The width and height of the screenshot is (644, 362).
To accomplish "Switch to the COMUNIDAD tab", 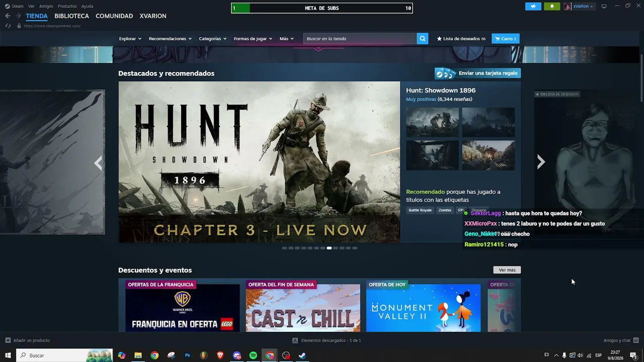I will 114,16.
